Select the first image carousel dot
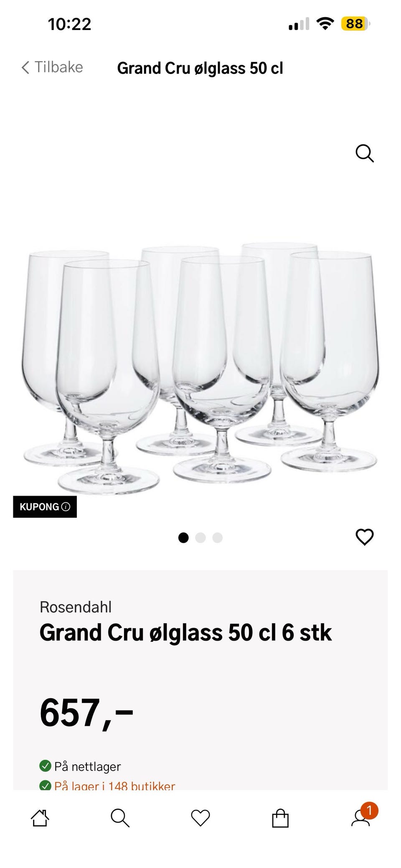The height and width of the screenshot is (868, 401). (183, 538)
